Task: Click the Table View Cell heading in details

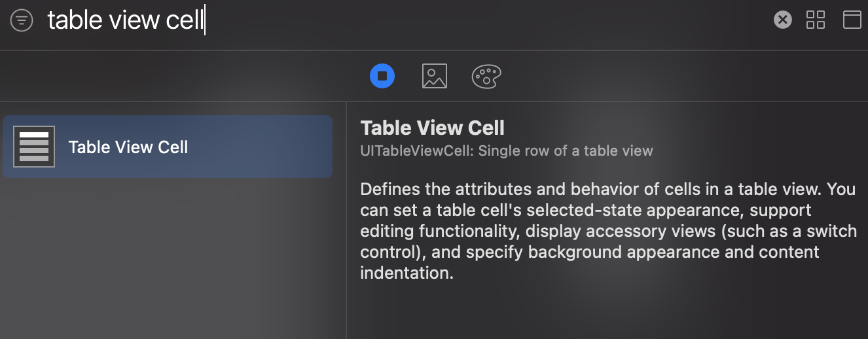Action: coord(433,128)
